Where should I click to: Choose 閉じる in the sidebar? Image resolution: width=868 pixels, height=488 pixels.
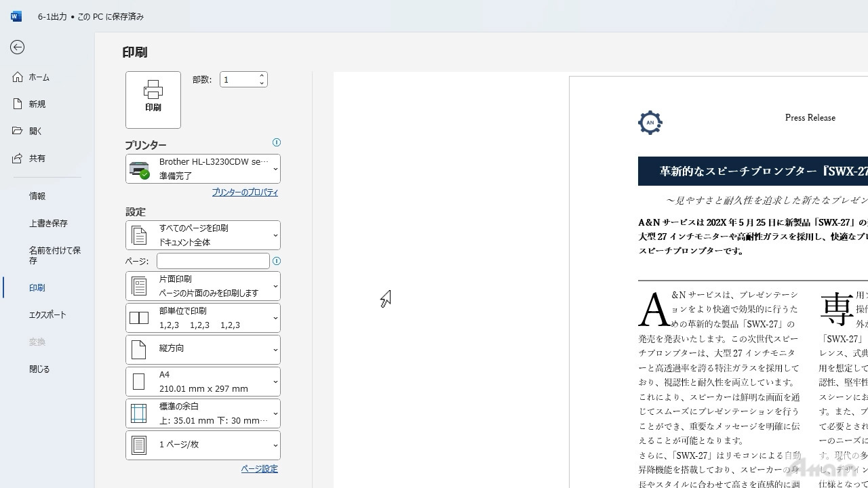pos(47,369)
